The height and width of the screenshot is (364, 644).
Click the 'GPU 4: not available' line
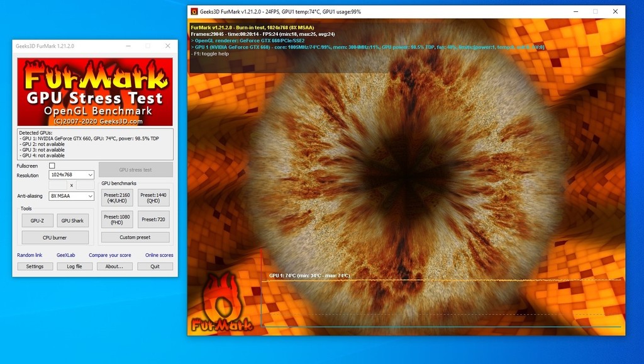pyautogui.click(x=42, y=156)
